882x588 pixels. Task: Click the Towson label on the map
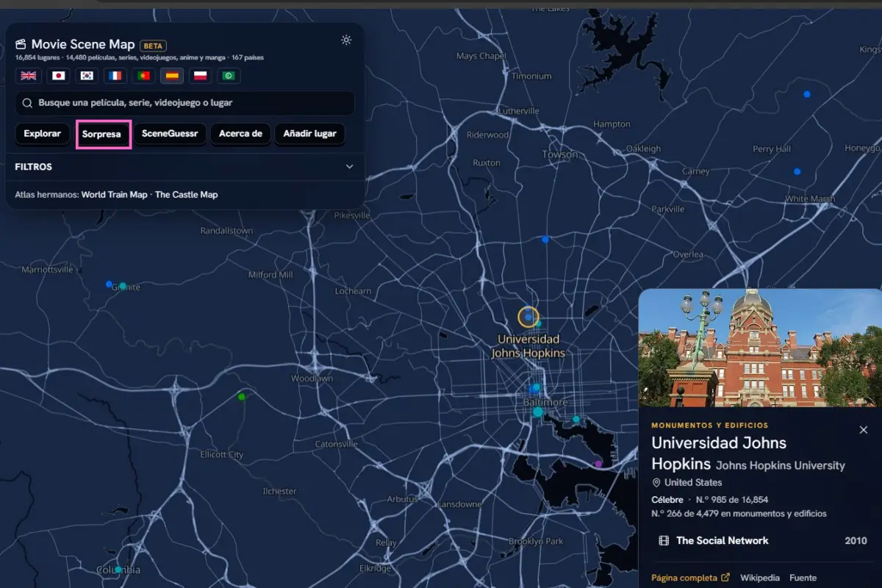pyautogui.click(x=560, y=154)
